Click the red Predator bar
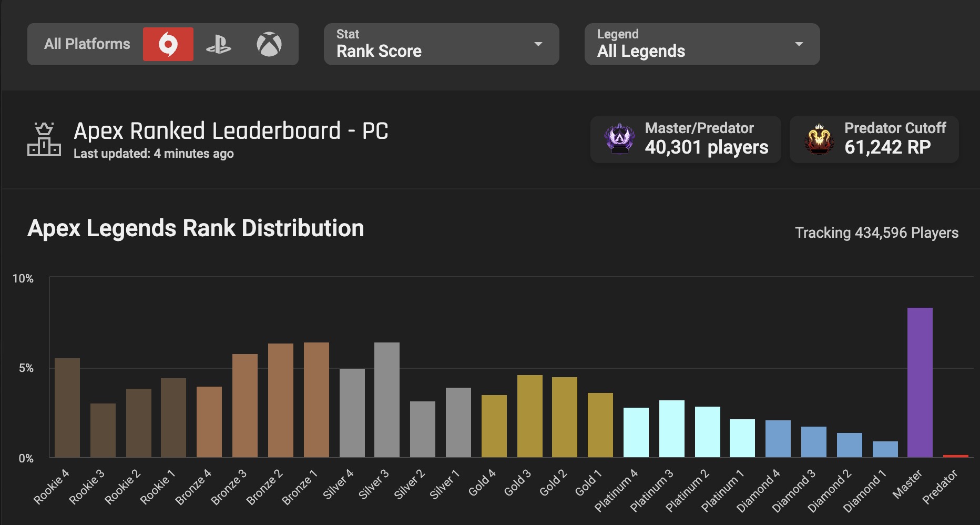This screenshot has width=980, height=525. point(955,456)
